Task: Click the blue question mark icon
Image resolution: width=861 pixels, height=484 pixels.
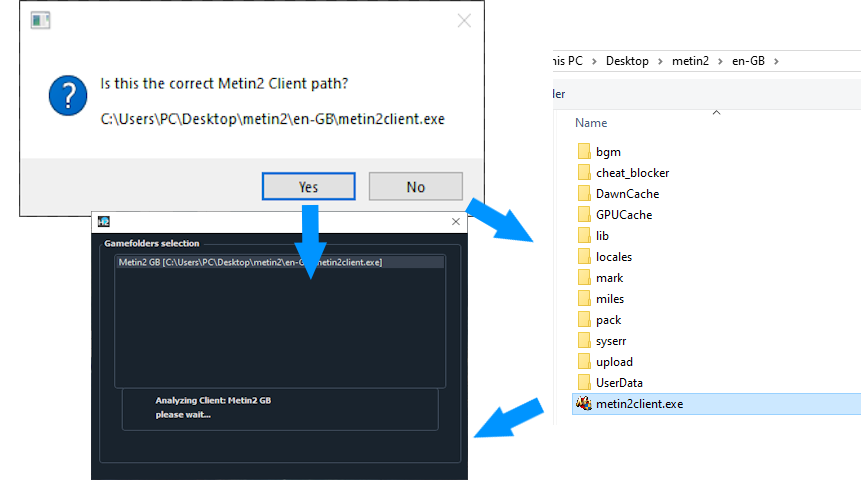Action: [68, 99]
